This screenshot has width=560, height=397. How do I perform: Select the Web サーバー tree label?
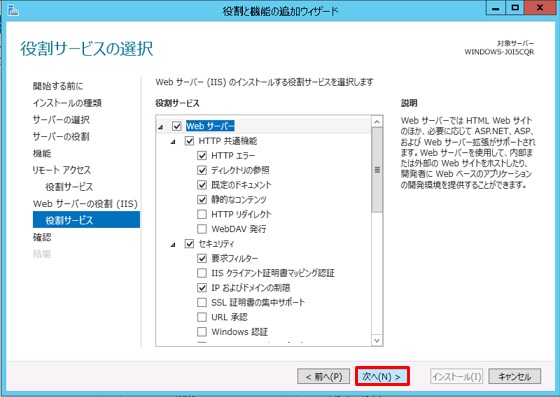(210, 126)
